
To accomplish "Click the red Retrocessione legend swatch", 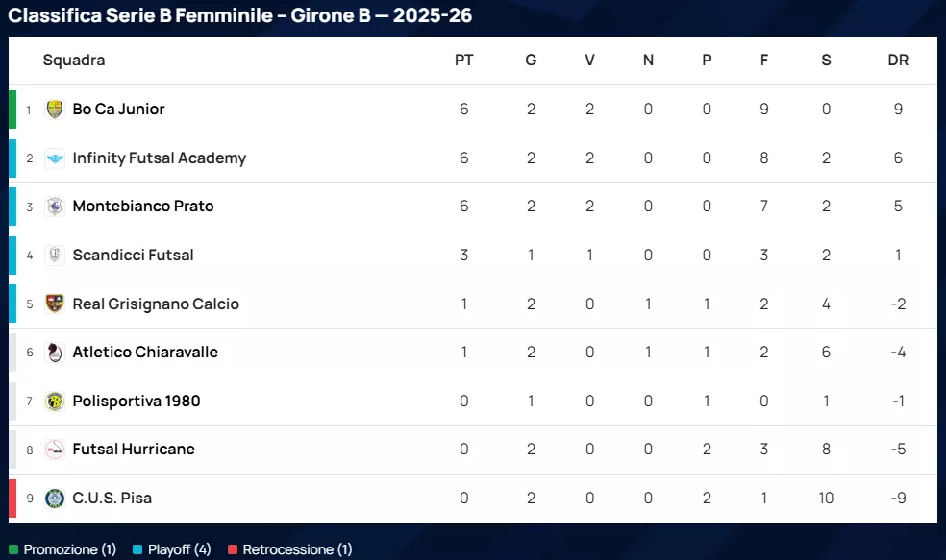I will coord(233,550).
